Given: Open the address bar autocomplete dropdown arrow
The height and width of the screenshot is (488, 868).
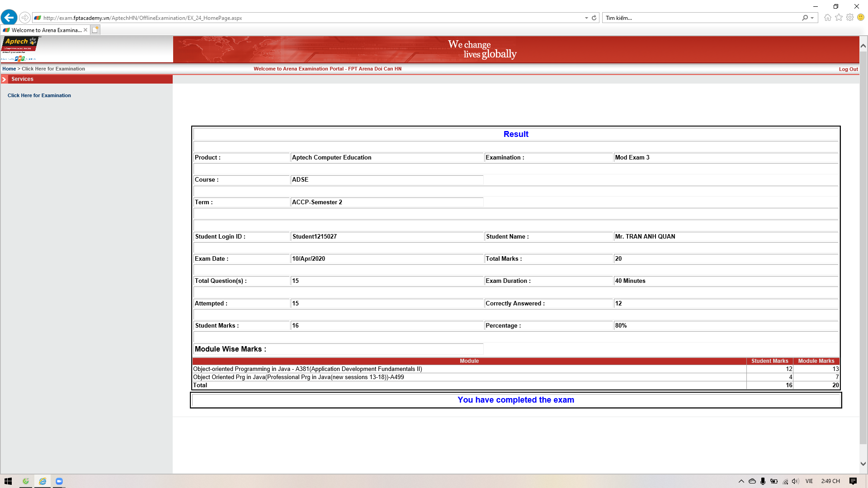Looking at the screenshot, I should click(x=586, y=18).
